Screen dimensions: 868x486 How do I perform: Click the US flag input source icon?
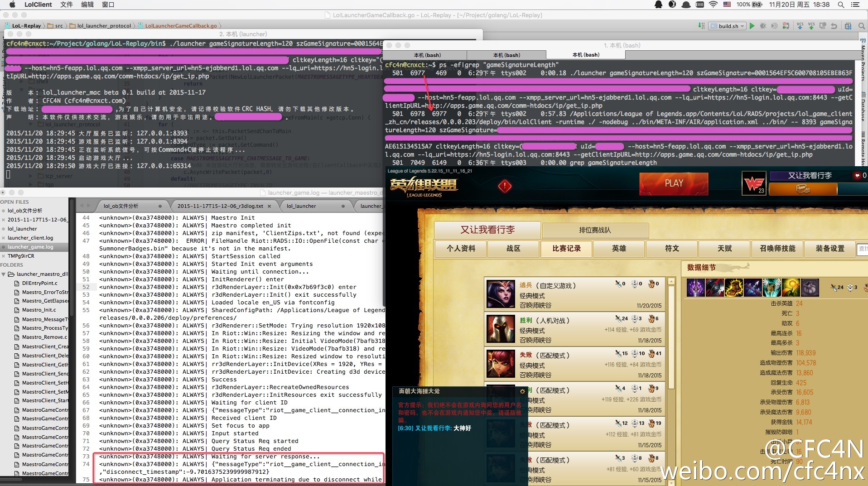click(727, 5)
